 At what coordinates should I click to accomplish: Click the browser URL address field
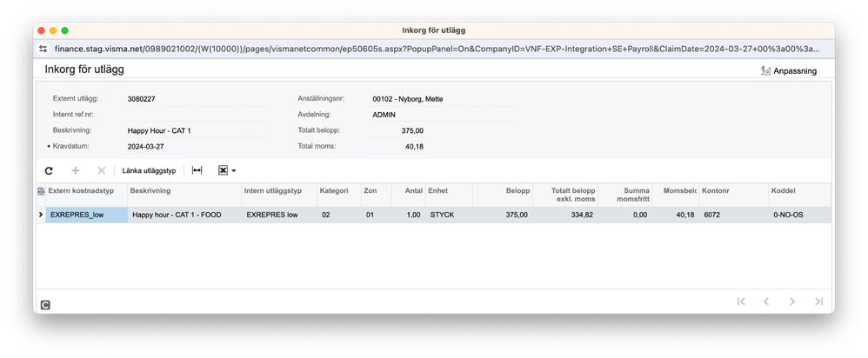coord(437,49)
